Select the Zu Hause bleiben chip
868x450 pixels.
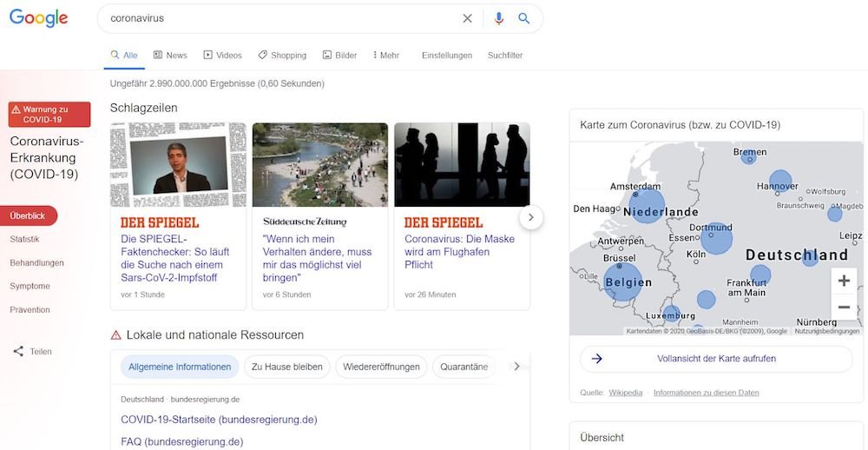click(x=286, y=367)
